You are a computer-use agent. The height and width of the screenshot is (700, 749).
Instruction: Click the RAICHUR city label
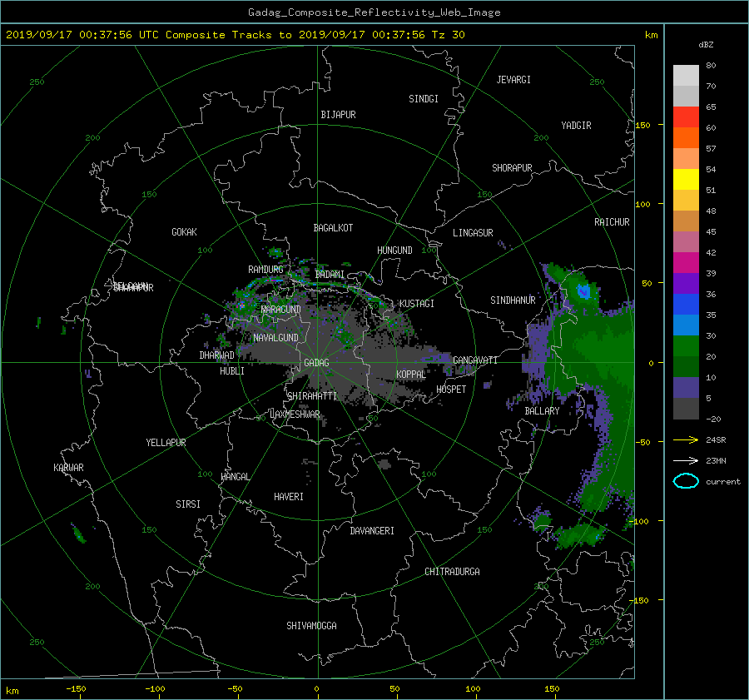tap(612, 222)
